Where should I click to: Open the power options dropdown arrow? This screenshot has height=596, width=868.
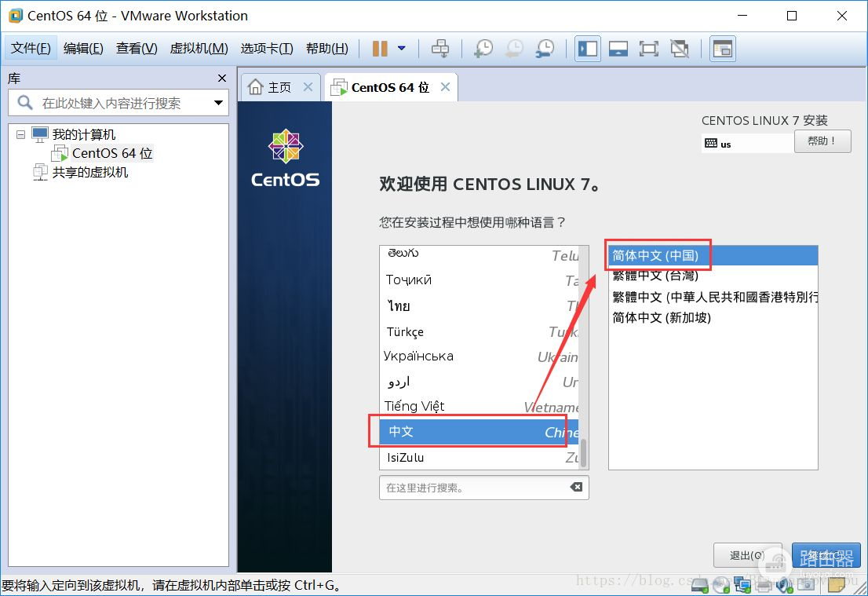point(402,49)
